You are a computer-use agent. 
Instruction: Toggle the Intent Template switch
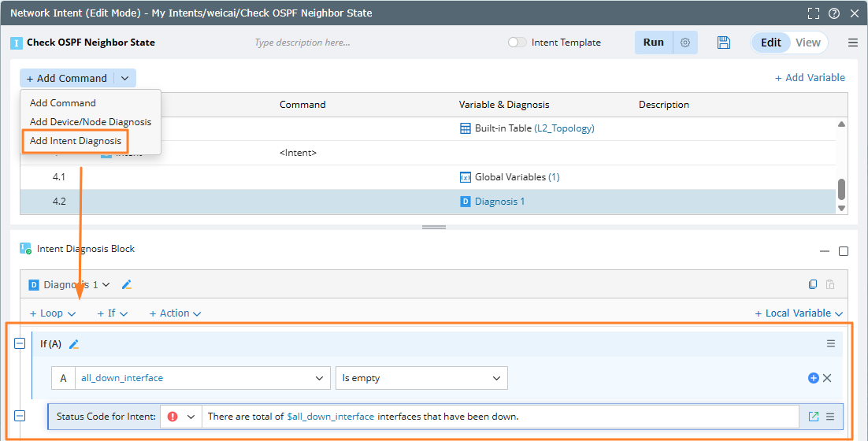click(517, 43)
